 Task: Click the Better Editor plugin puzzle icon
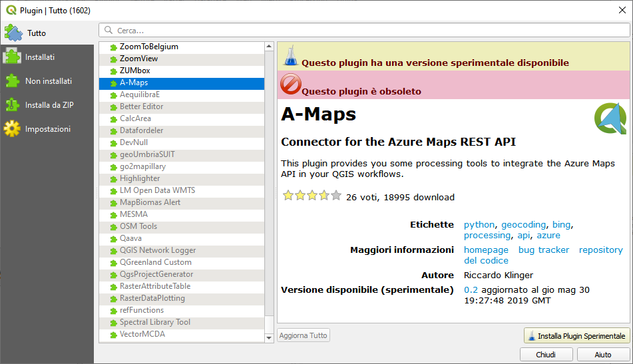pos(114,107)
